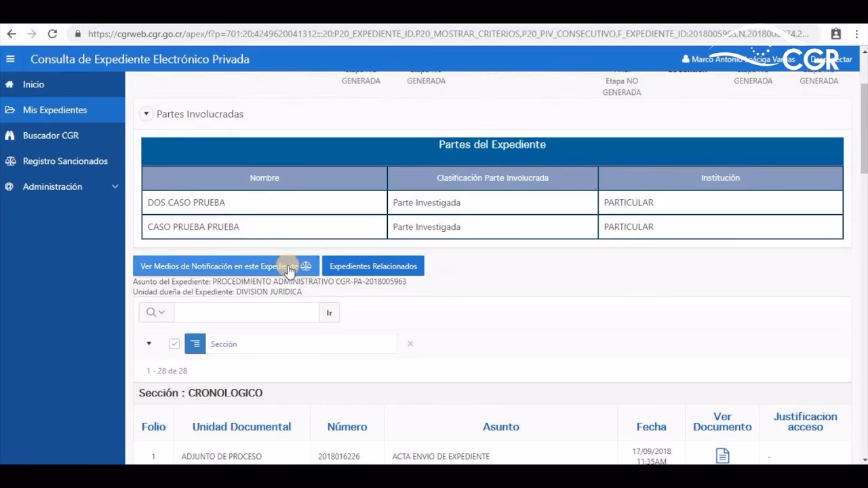Open the search column selector dropdown
The width and height of the screenshot is (868, 488).
point(156,312)
